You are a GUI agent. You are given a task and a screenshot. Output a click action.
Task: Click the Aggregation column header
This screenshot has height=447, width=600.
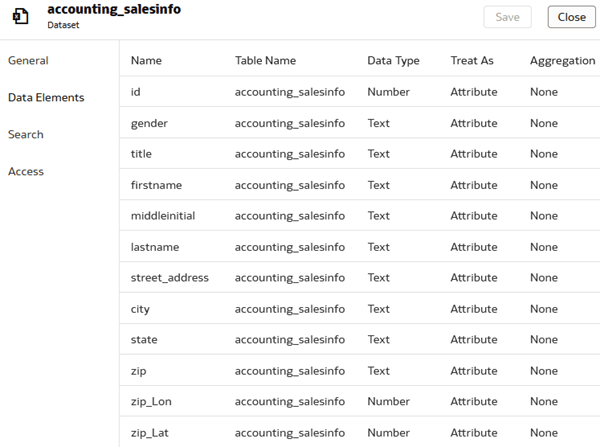point(562,60)
